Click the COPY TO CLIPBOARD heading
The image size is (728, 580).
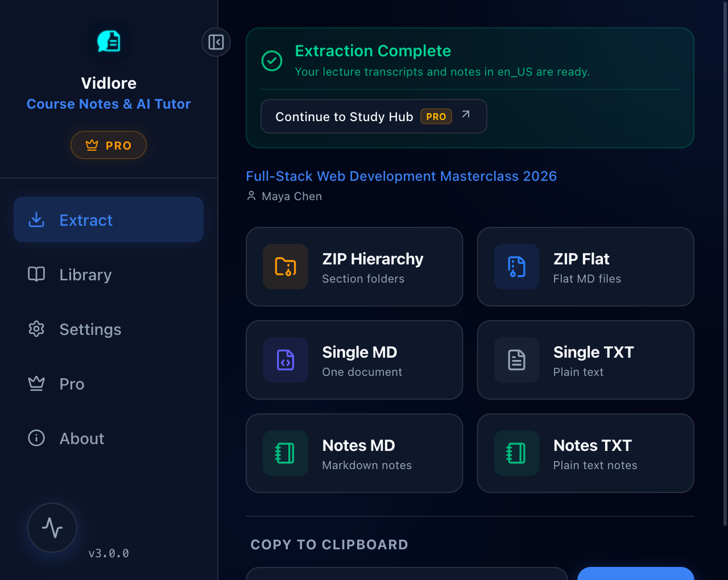[329, 545]
